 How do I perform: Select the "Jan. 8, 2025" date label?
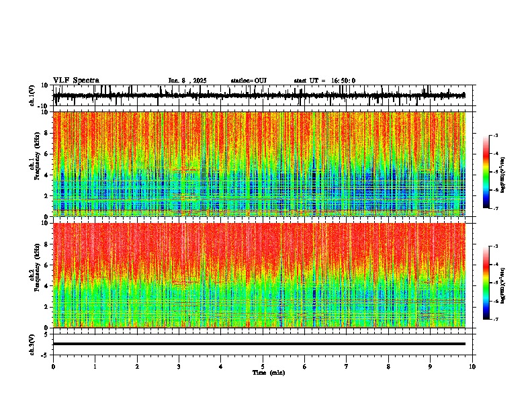[187, 81]
